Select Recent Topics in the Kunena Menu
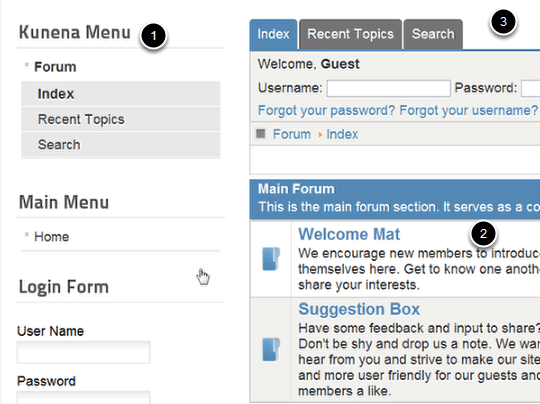 [x=121, y=119]
